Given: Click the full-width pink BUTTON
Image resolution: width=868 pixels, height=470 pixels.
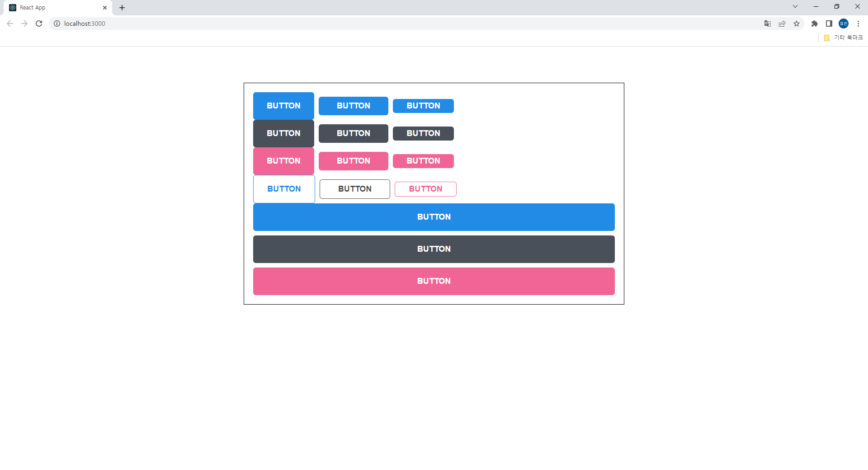Looking at the screenshot, I should (x=434, y=281).
